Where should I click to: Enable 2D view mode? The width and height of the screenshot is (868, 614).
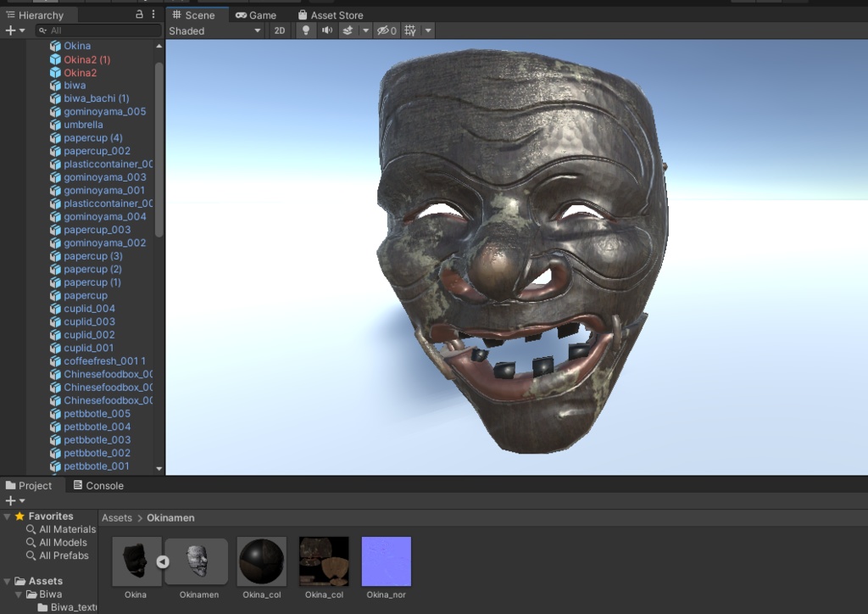tap(280, 31)
